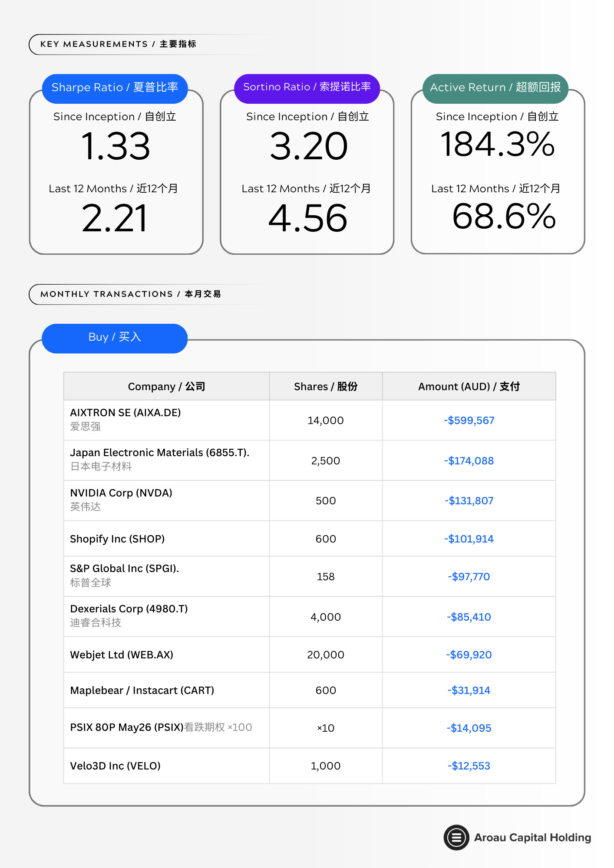614x868 pixels.
Task: Click the 日本电子材料 Chinese name text
Action: coord(101,467)
